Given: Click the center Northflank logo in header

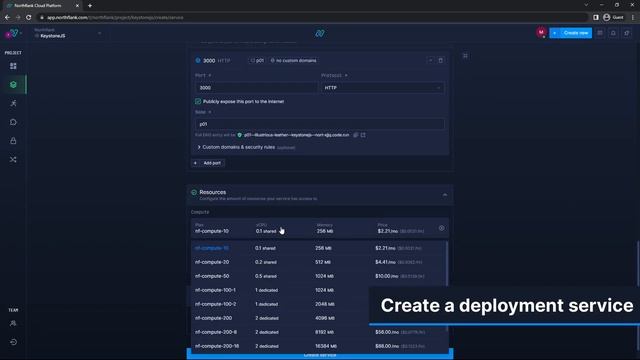Looking at the screenshot, I should point(320,33).
